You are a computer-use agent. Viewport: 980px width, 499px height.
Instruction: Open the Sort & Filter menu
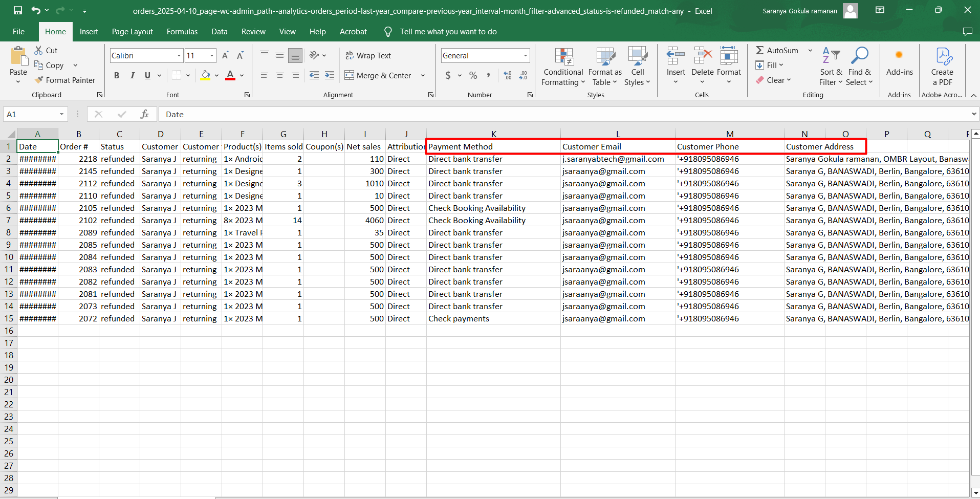830,66
